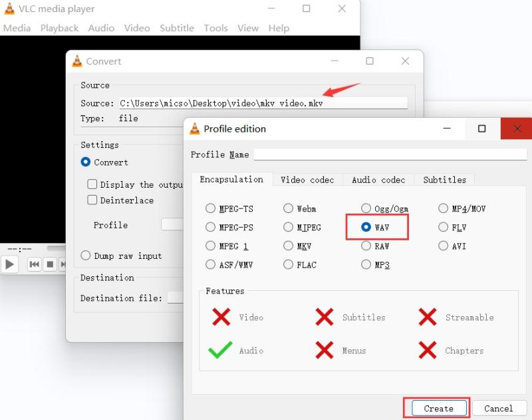Viewport: 532px width, 420px height.
Task: Click the elapsed time label --:--
Action: [x=20, y=249]
